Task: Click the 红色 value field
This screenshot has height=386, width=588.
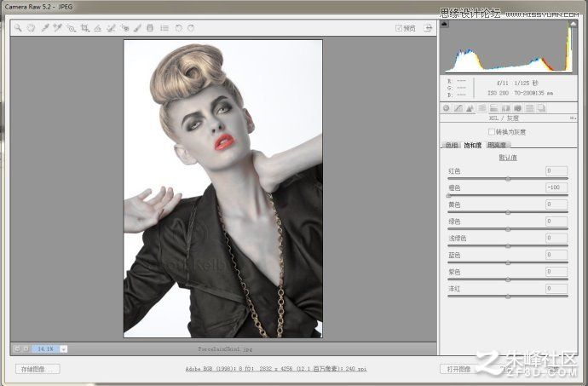Action: pos(556,170)
